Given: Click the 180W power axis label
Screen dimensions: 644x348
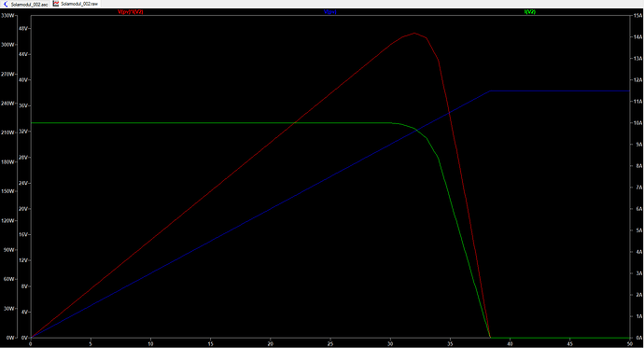Looking at the screenshot, I should click(7, 162).
